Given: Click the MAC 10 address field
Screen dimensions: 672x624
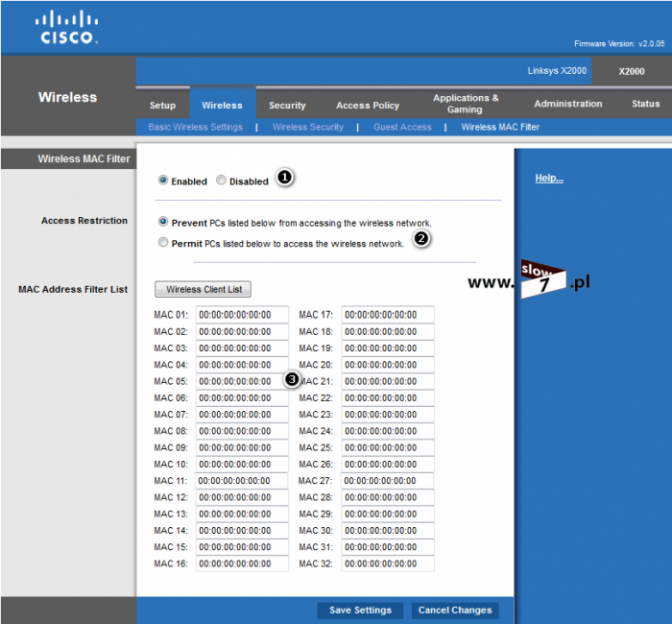Looking at the screenshot, I should pos(242,464).
